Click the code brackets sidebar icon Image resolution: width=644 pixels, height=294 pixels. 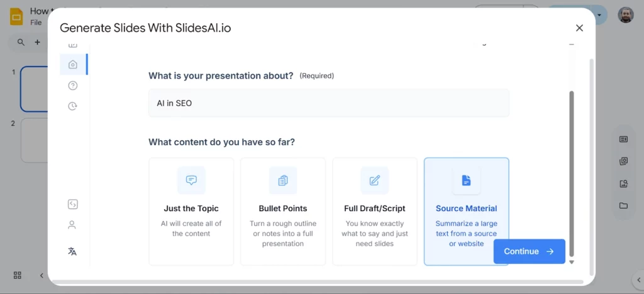(x=72, y=204)
